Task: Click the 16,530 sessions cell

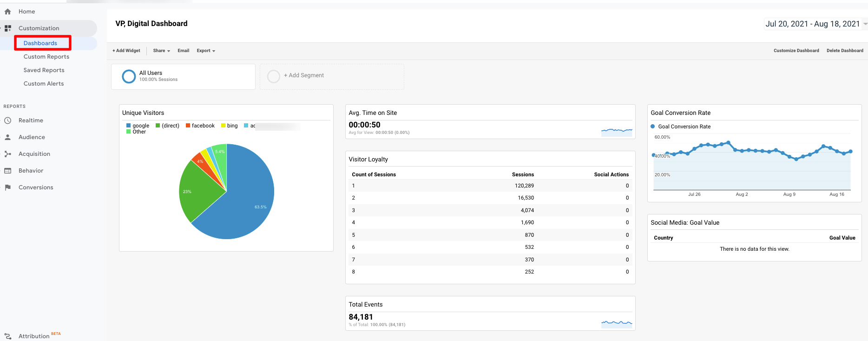Action: coord(526,198)
